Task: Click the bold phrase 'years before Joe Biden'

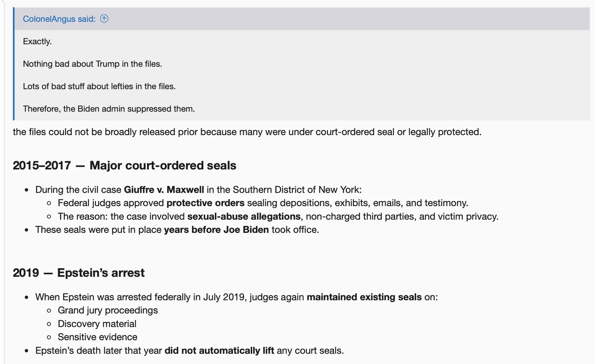Action: coord(216,230)
